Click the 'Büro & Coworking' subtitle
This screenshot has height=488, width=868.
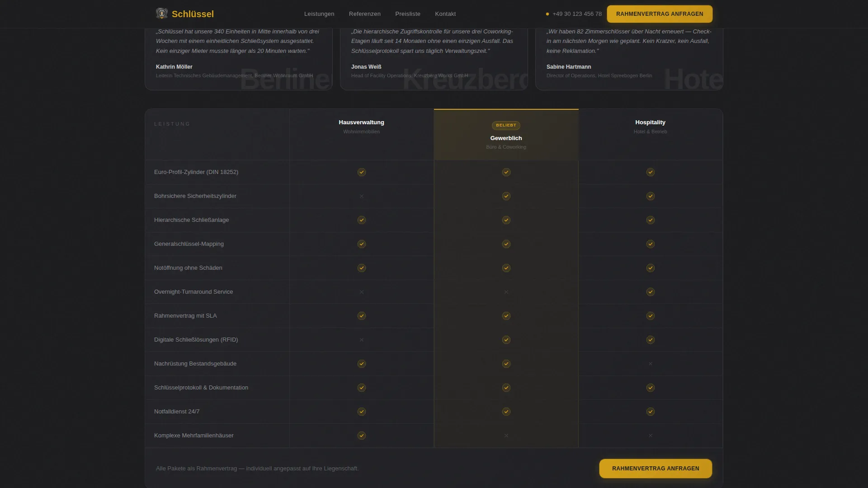click(506, 147)
